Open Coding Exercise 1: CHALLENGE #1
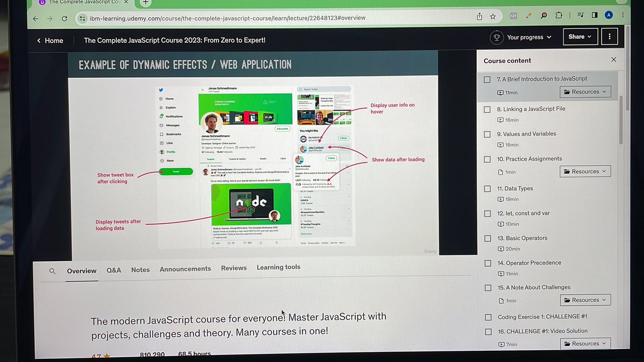 click(543, 317)
